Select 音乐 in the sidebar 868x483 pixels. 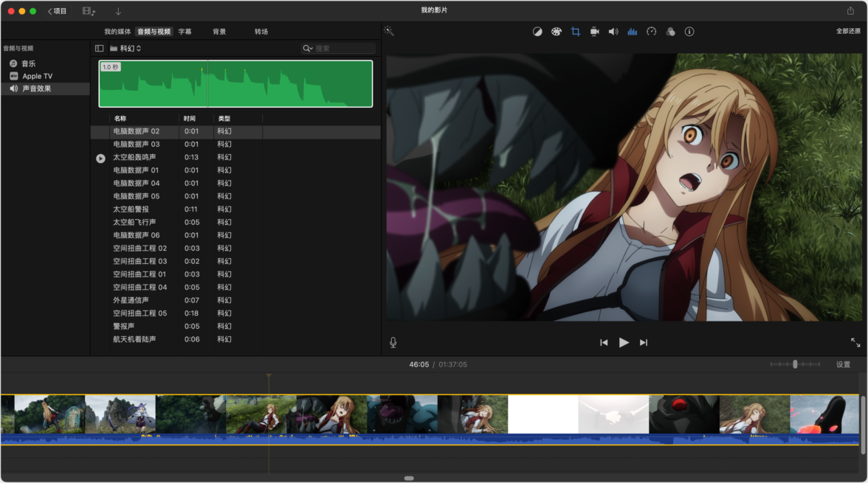tap(29, 63)
